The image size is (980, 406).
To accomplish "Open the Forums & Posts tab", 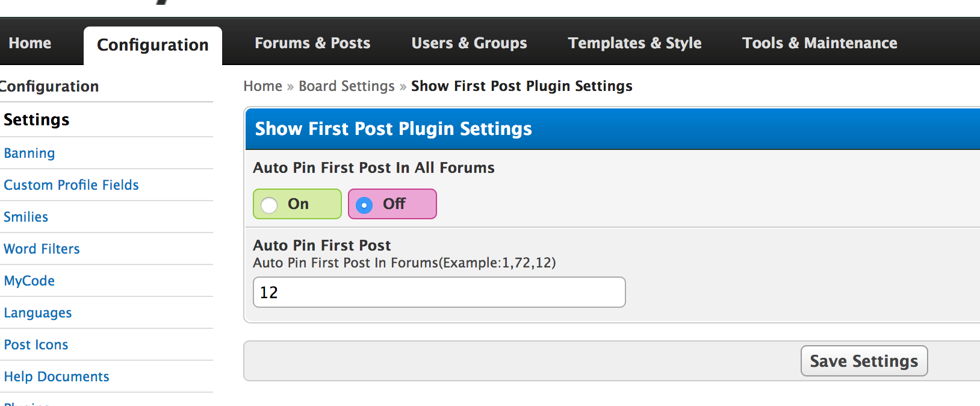I will click(x=312, y=43).
